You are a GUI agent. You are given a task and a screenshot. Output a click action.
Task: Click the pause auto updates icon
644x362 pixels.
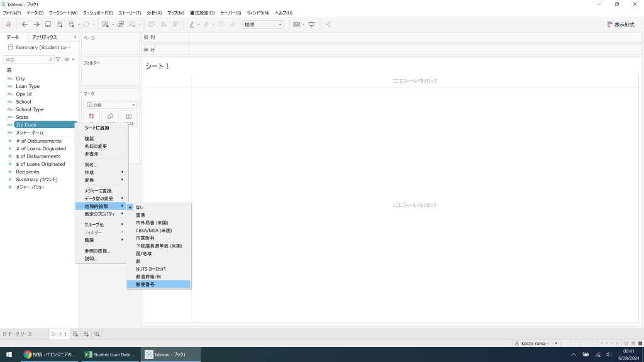(x=72, y=25)
